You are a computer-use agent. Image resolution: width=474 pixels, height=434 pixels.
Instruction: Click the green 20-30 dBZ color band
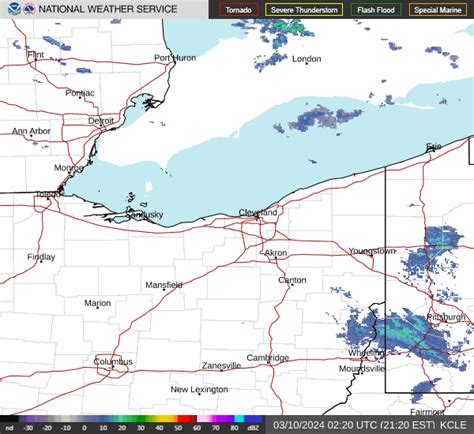pyautogui.click(x=131, y=419)
